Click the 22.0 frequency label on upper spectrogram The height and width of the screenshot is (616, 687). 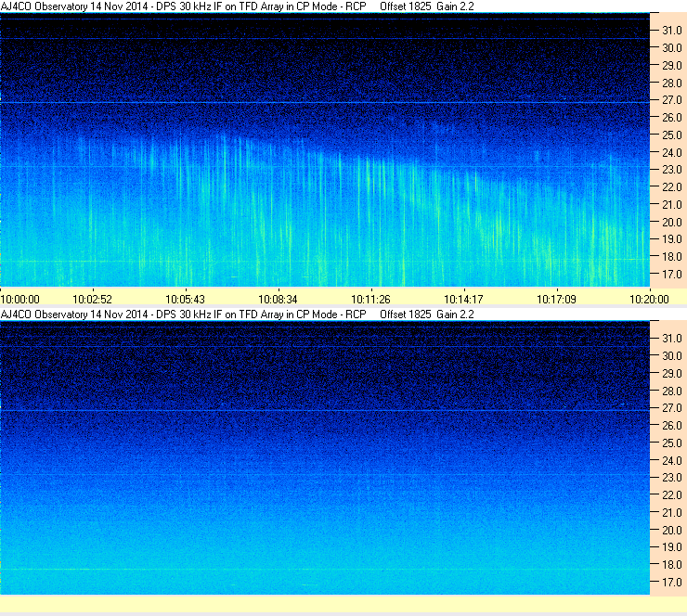click(x=672, y=187)
